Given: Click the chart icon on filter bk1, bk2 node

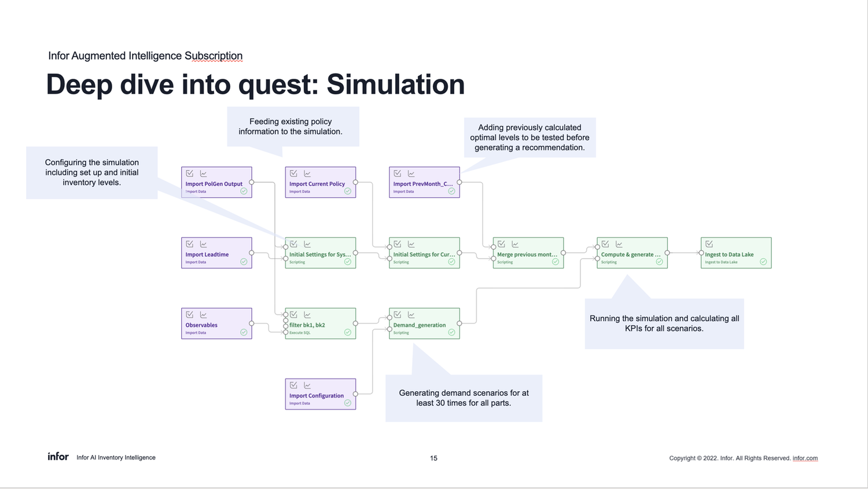Looking at the screenshot, I should [x=307, y=314].
